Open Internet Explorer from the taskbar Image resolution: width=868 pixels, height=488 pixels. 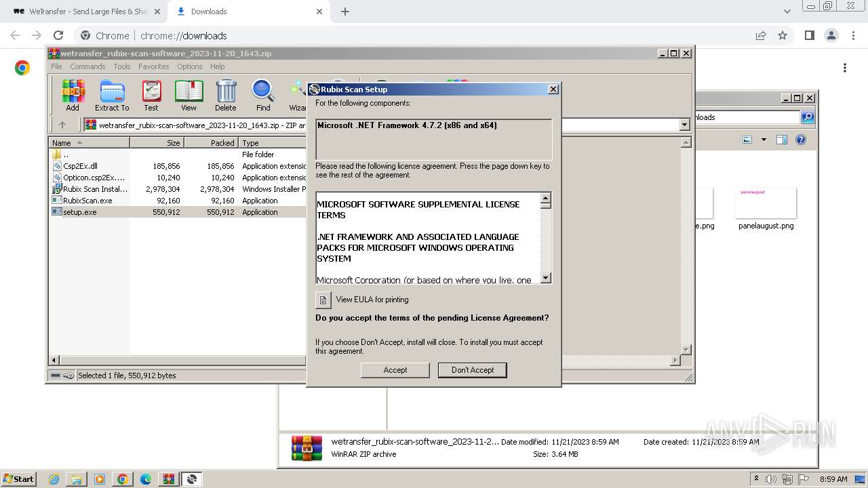point(54,479)
